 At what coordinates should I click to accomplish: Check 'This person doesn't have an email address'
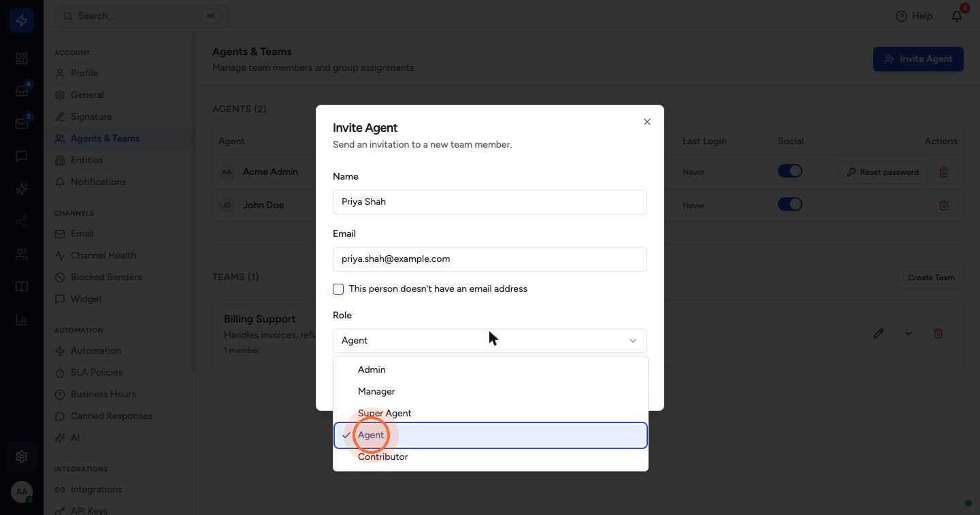coord(338,289)
